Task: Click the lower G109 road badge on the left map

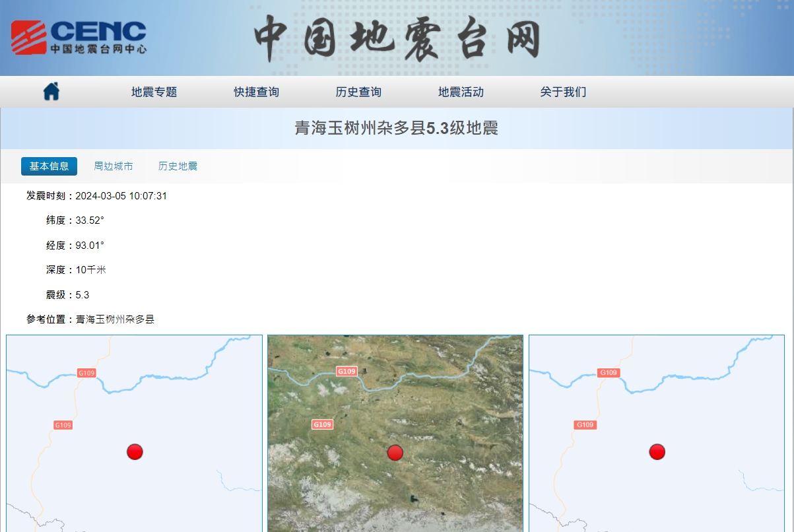Action: pyautogui.click(x=63, y=425)
